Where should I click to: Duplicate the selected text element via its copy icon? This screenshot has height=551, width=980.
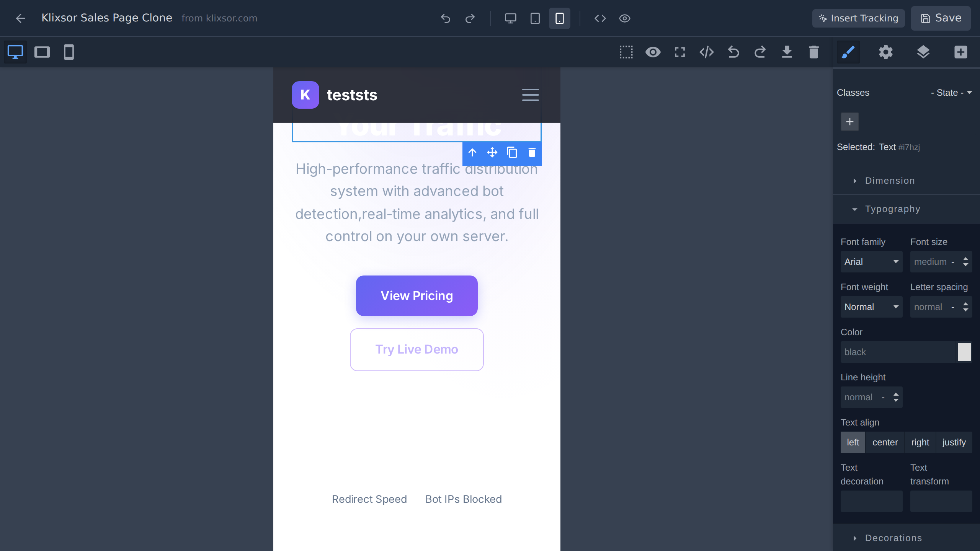(512, 152)
